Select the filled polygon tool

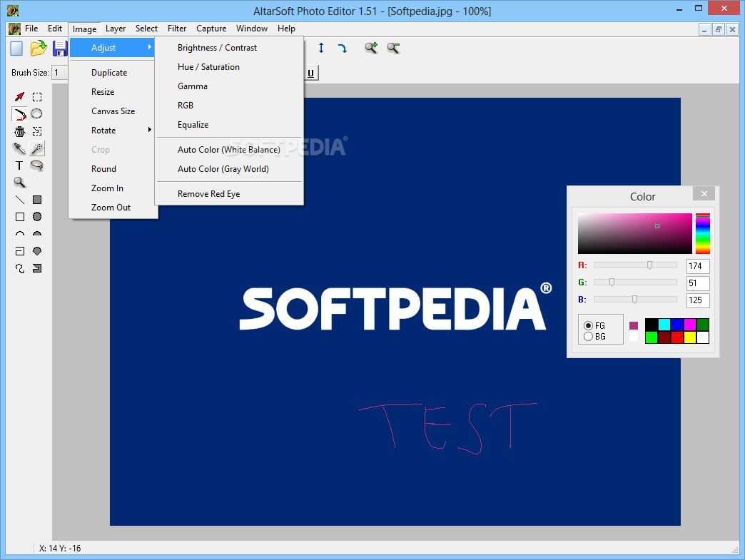pyautogui.click(x=37, y=251)
